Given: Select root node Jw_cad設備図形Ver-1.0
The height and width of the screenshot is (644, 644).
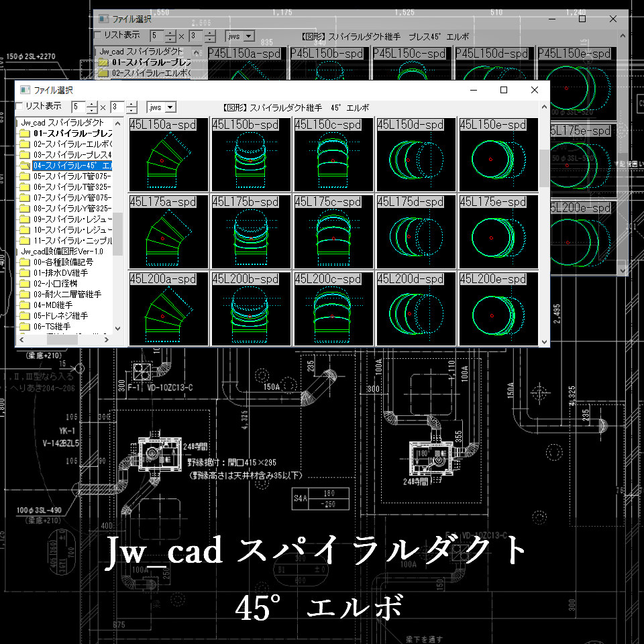Looking at the screenshot, I should point(62,252).
